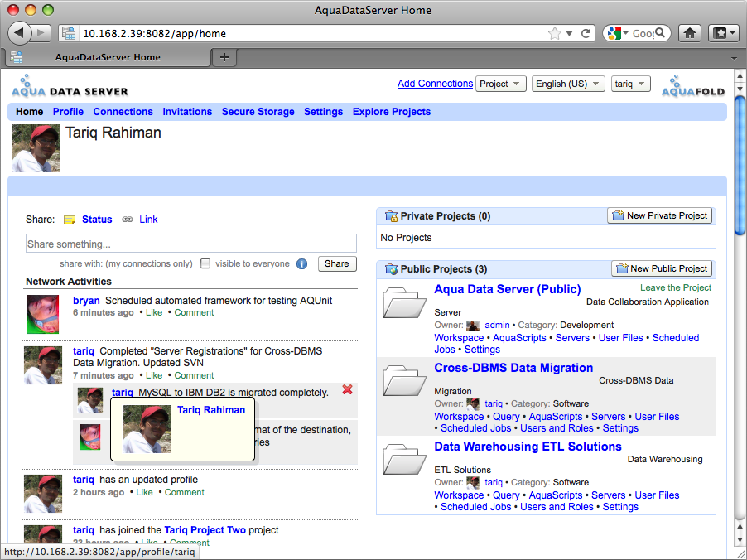747x560 pixels.
Task: Click the vertical page scrollbar thumb
Action: coord(740,166)
